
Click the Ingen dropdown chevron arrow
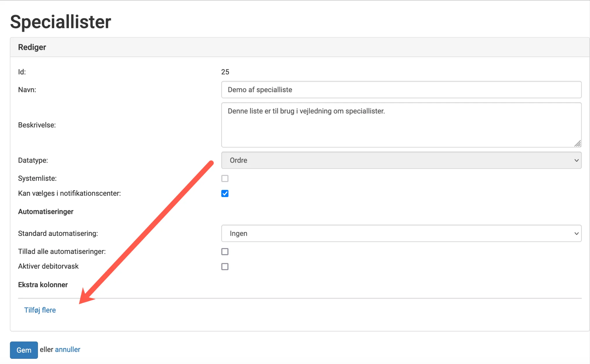[576, 233]
